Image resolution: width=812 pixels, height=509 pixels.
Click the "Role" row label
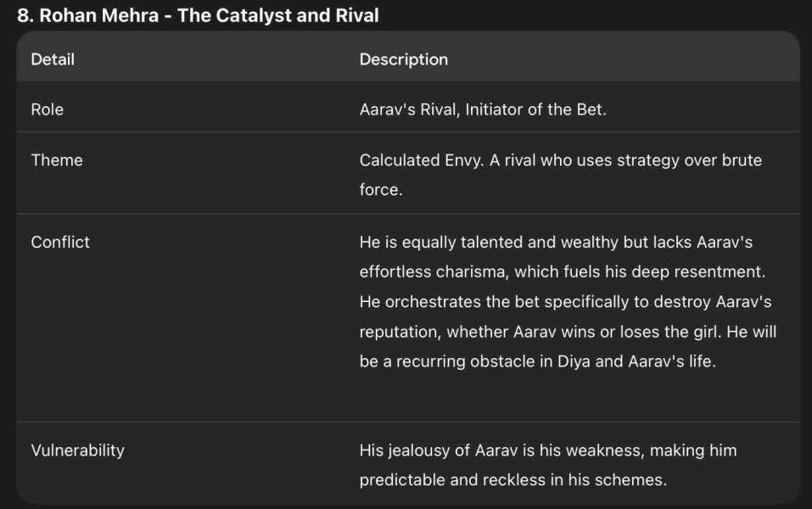point(48,109)
